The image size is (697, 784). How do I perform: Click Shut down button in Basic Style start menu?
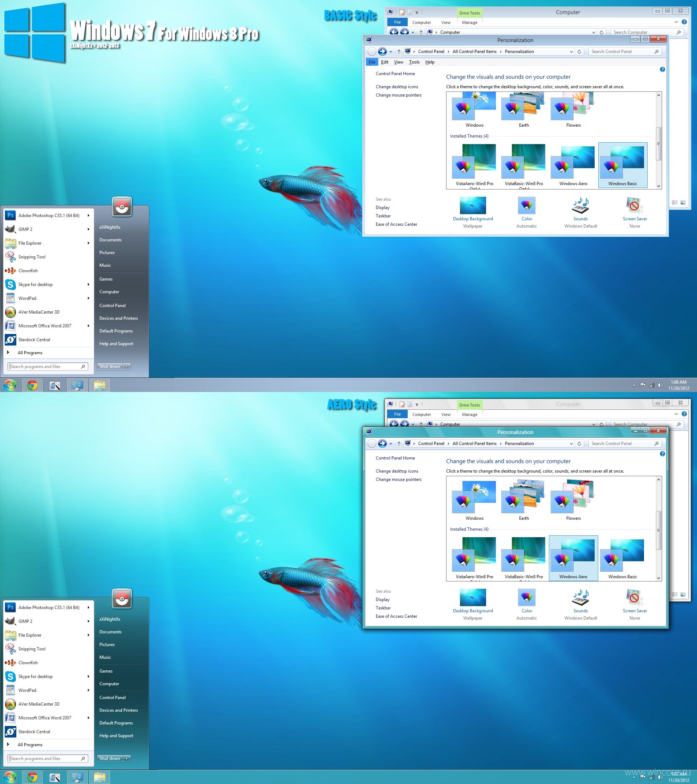110,367
